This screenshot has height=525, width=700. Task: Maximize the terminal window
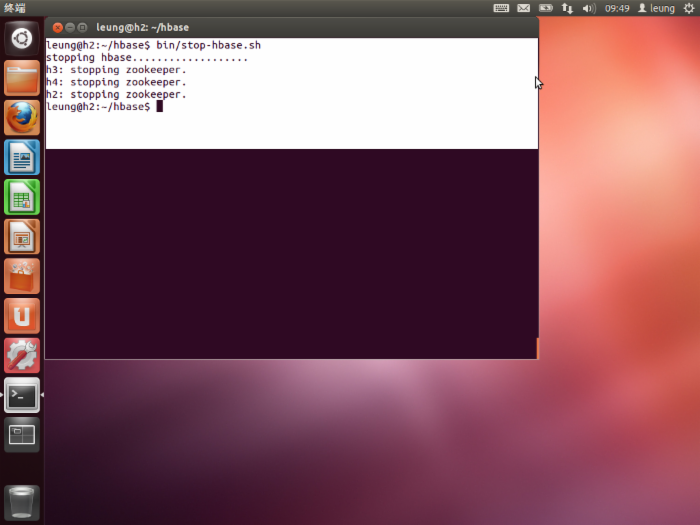pos(82,28)
